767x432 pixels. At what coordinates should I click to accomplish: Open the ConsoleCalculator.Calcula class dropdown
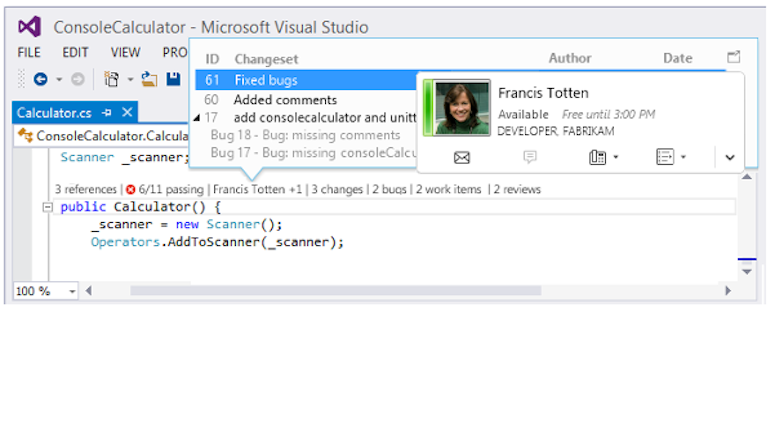tap(102, 136)
